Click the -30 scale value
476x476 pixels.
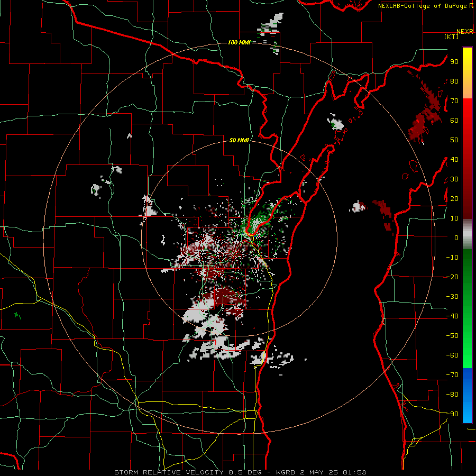[x=452, y=297]
